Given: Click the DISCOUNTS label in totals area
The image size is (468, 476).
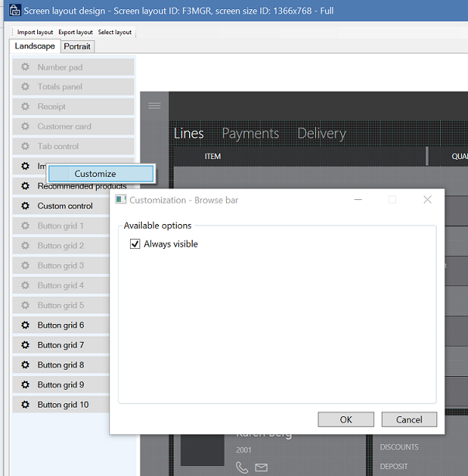Looking at the screenshot, I should pos(399,447).
